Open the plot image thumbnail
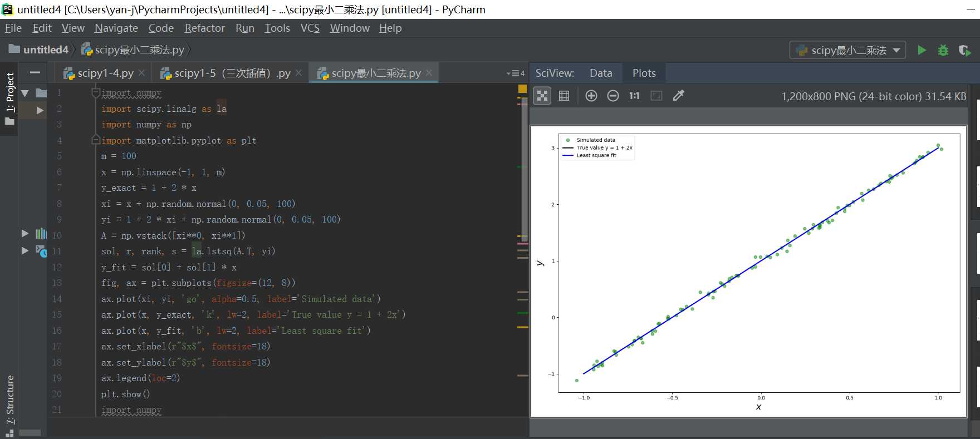This screenshot has height=439, width=980. point(748,271)
